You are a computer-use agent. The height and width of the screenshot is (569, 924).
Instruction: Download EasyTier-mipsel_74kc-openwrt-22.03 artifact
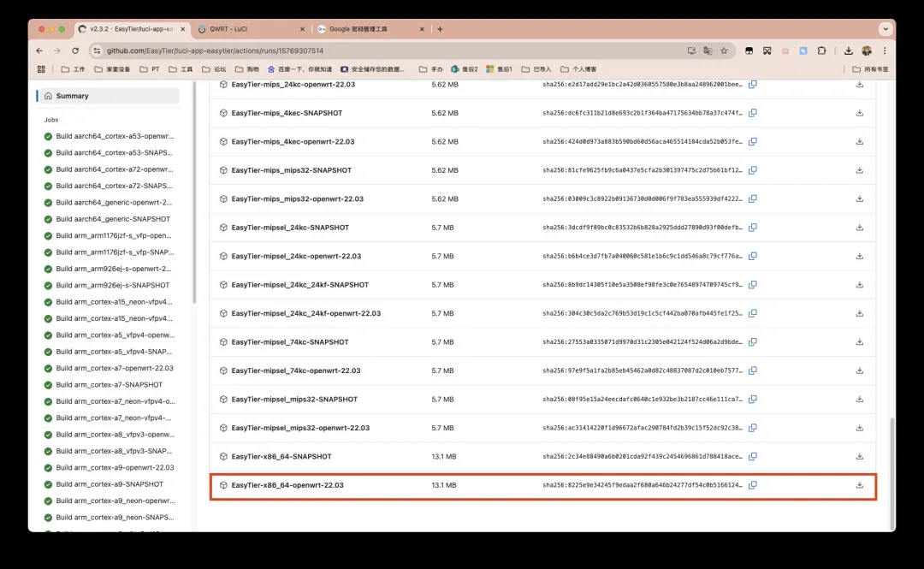(x=859, y=370)
